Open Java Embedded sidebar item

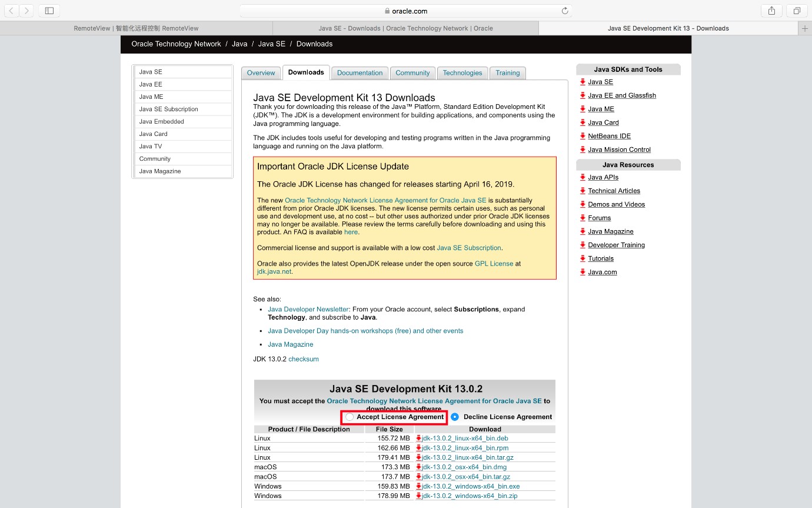[x=183, y=121]
